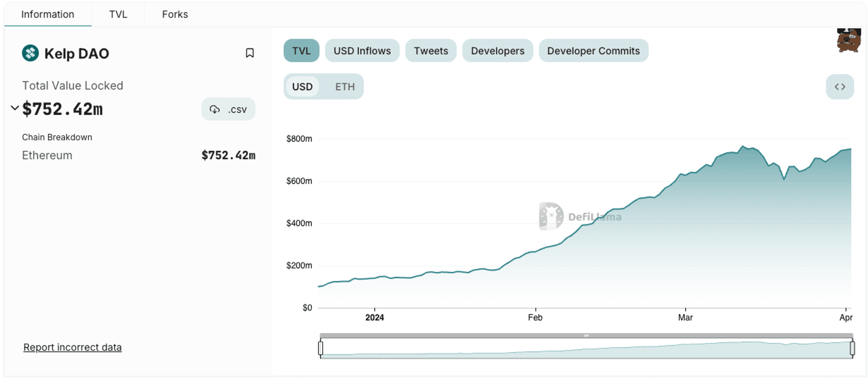868x378 pixels.
Task: Click the Report incorrect data link
Action: coord(72,347)
